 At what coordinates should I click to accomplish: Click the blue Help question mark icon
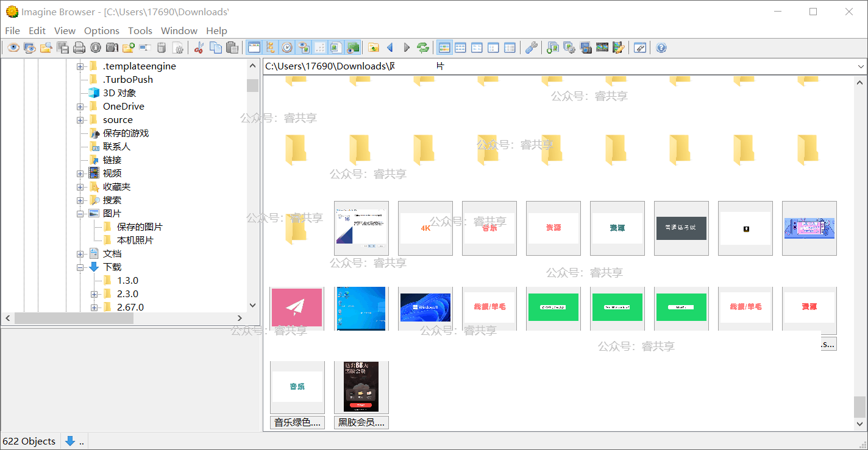(x=661, y=47)
